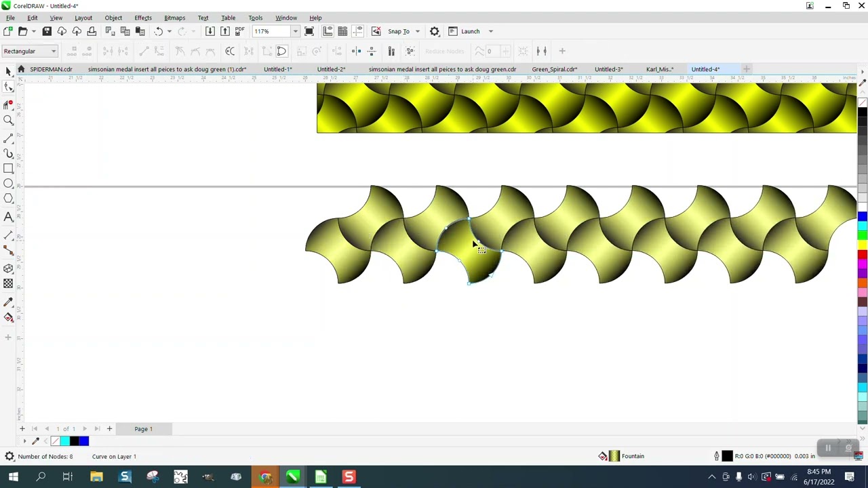Open File Explorer on the taskbar
Screen dimensions: 868x488
96,477
